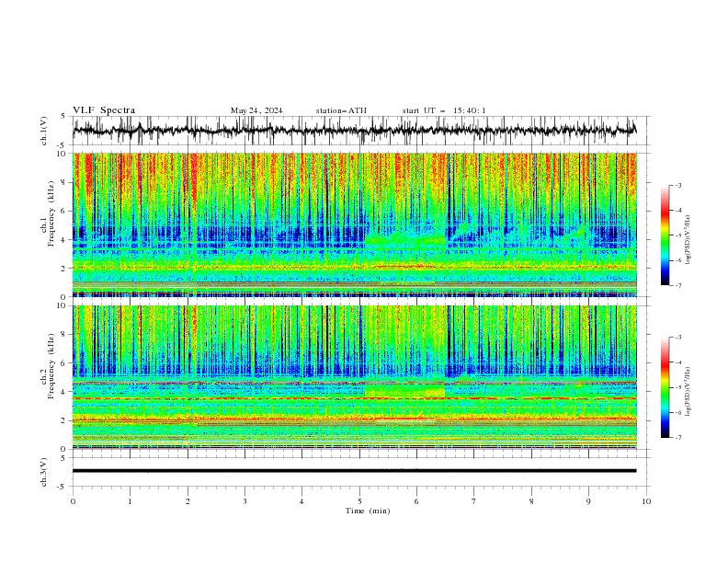The width and height of the screenshot is (728, 563).
Task: Click the ch.2 spectrogram emission patch near 4 kHz
Action: click(x=404, y=391)
